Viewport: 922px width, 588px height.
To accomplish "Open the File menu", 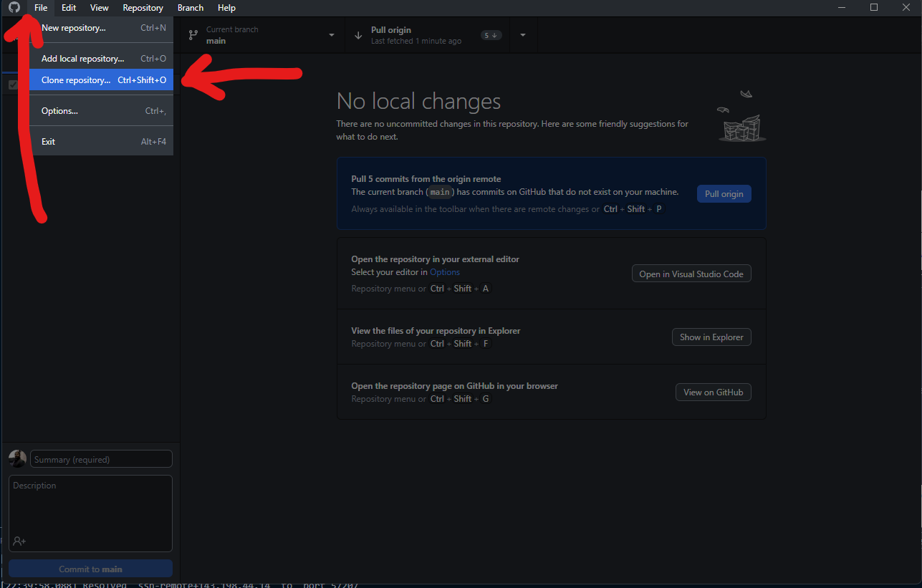I will [41, 8].
